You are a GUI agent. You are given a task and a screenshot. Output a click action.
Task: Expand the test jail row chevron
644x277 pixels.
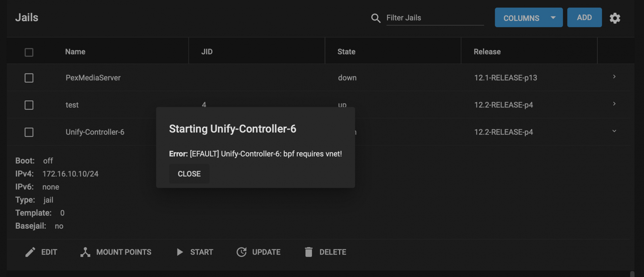tap(614, 104)
